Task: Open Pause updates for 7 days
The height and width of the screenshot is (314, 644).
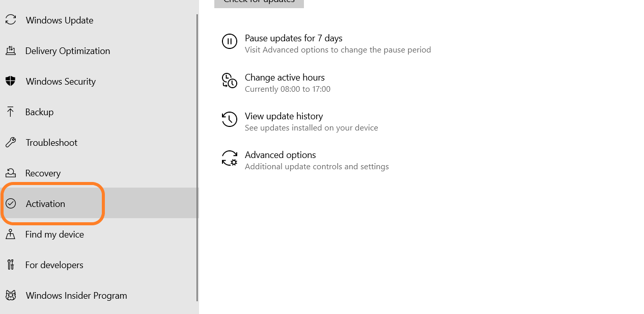Action: [294, 39]
